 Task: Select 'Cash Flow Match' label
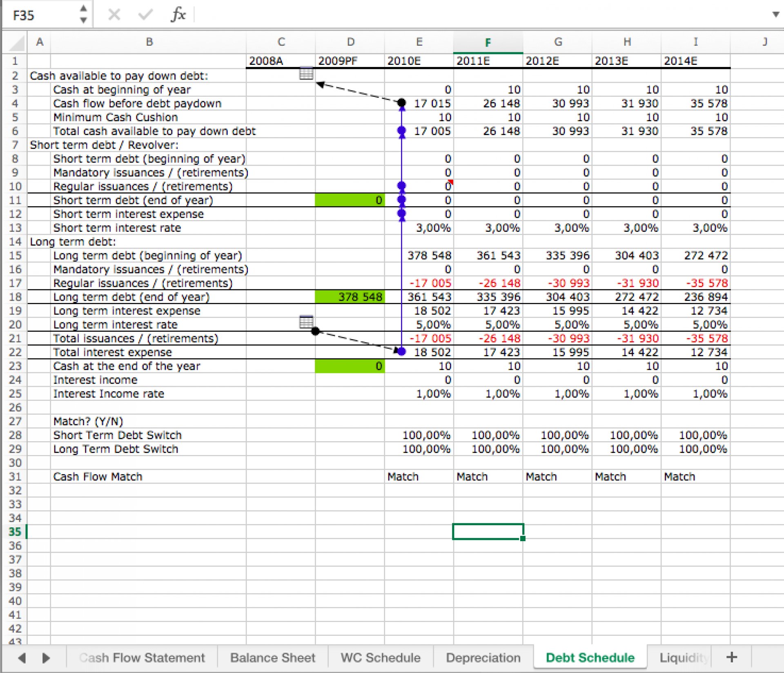[98, 477]
